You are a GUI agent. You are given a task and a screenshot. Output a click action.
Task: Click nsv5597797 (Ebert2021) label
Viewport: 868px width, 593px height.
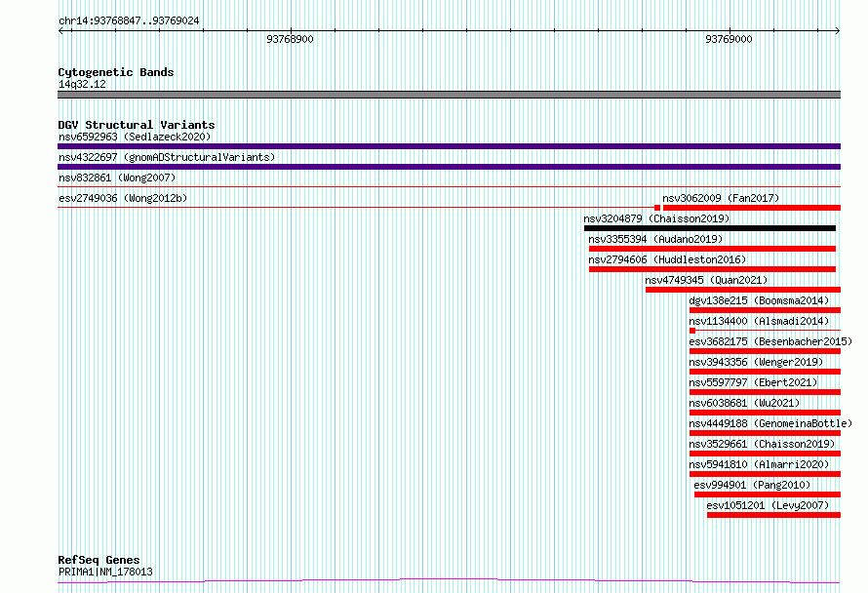point(753,382)
